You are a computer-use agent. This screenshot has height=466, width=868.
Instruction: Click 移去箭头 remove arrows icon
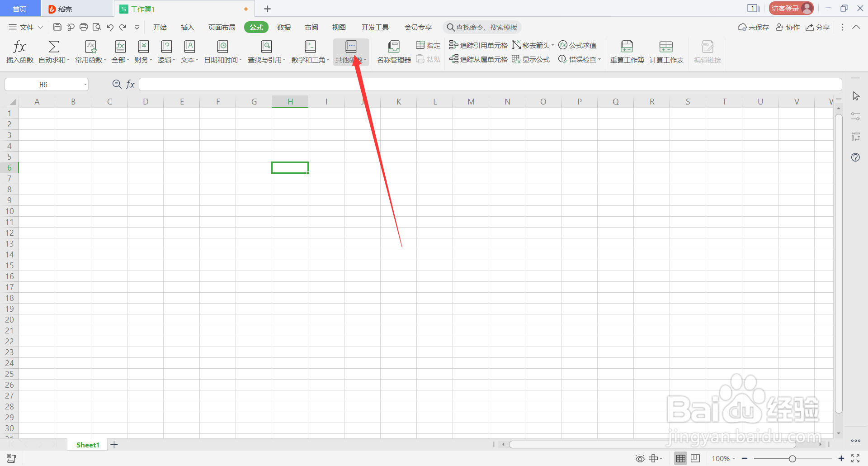coord(516,45)
